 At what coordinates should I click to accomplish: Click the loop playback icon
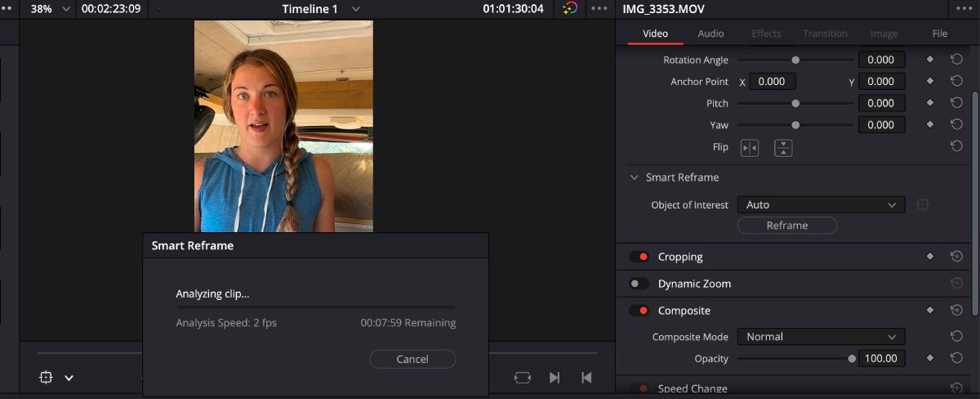pos(523,377)
